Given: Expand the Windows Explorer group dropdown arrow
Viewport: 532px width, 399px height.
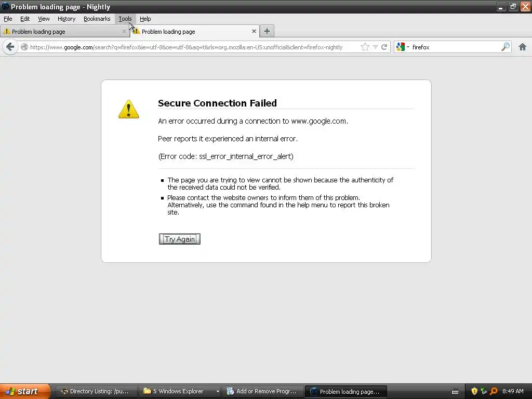Looking at the screenshot, I should point(218,392).
